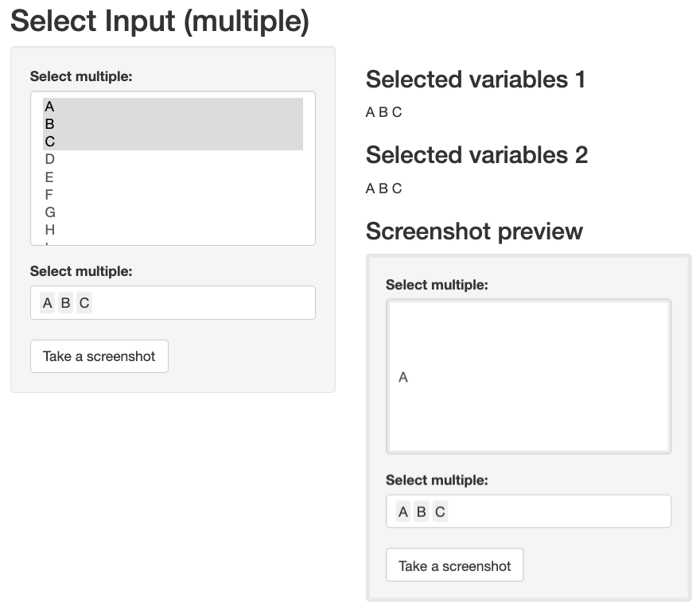
Task: Click the A tag in the preview tag input
Action: pyautogui.click(x=403, y=511)
